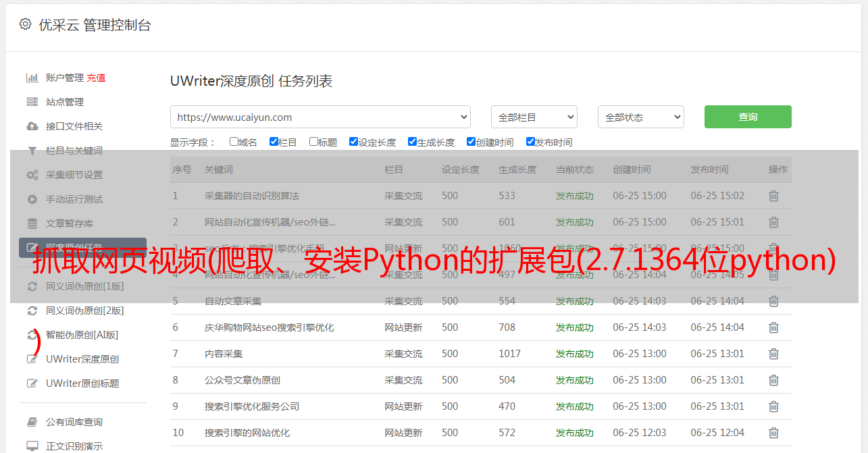Click the 接口文件相关 cloud upload icon
Screen dimensions: 868x453
32,126
